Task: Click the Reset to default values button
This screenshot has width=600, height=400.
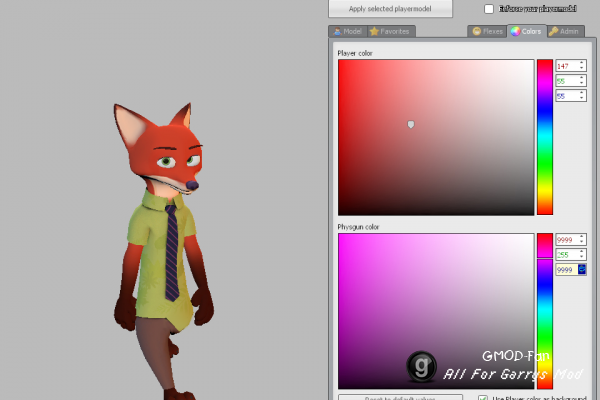Action: pos(400,397)
